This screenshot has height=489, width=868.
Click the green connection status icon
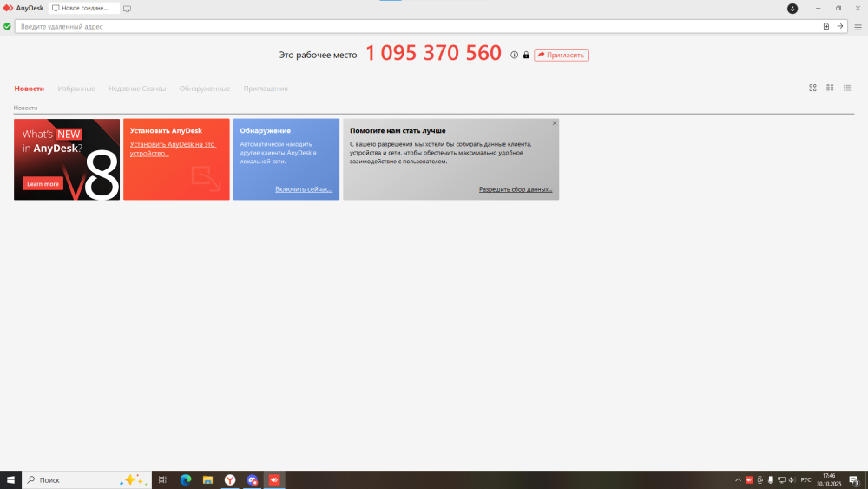(7, 26)
